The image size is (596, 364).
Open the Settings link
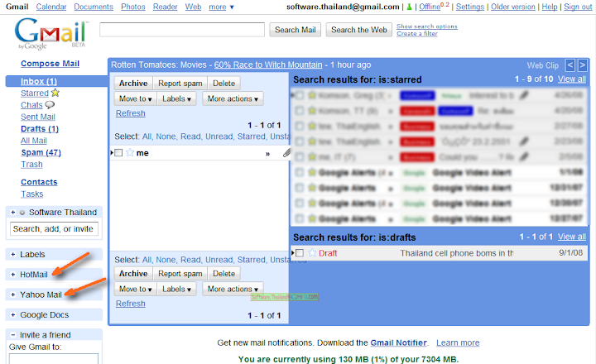pos(470,7)
